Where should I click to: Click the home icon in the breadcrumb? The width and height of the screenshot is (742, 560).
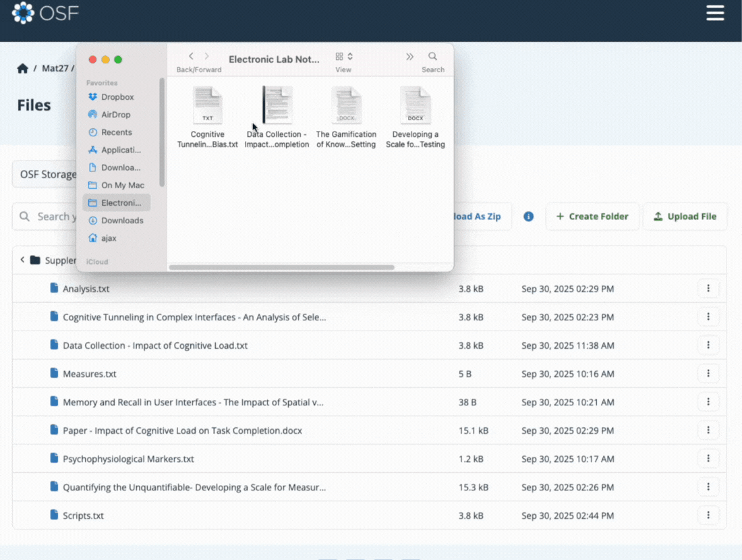(x=21, y=67)
